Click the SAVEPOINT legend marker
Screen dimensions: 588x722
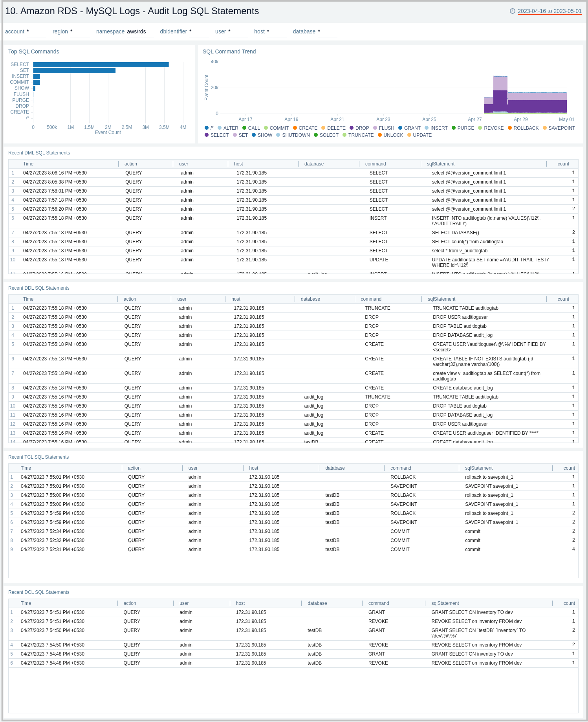point(545,128)
